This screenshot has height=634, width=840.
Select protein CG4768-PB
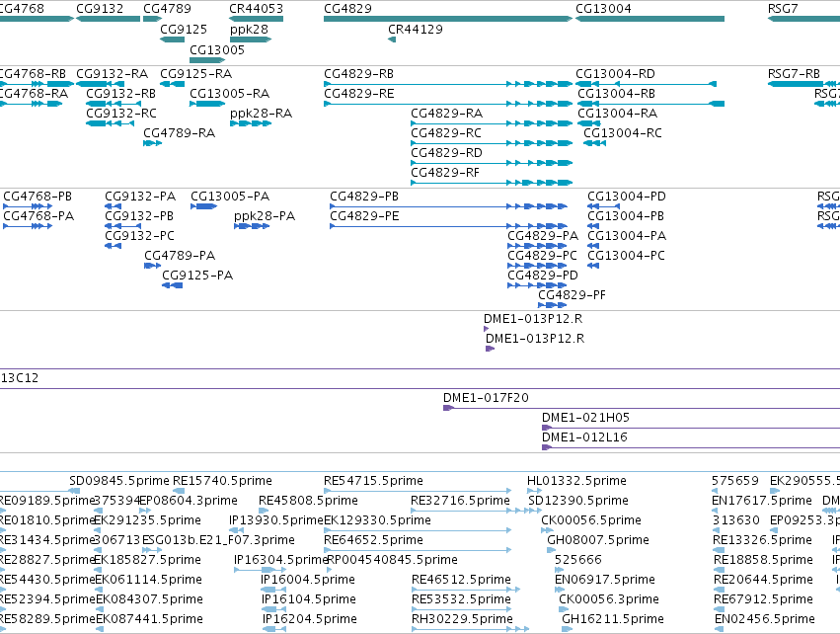pos(38,197)
